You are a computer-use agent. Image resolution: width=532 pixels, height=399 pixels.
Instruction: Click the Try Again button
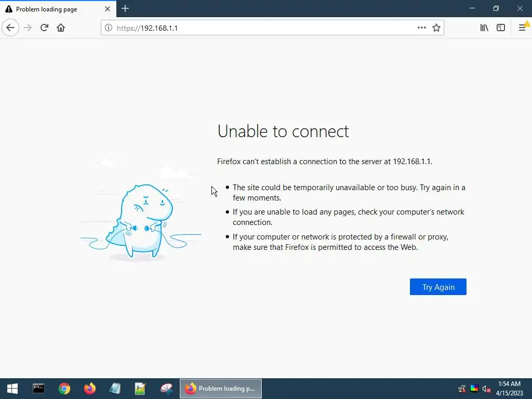click(438, 287)
